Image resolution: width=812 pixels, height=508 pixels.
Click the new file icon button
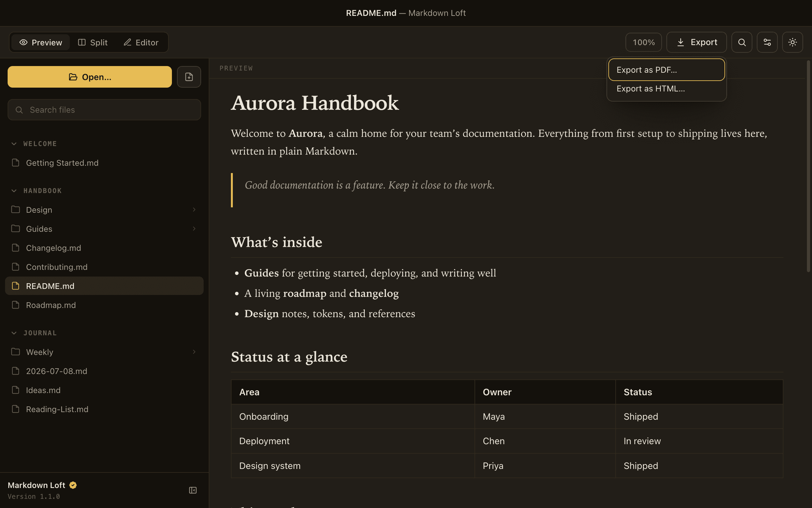pyautogui.click(x=189, y=77)
